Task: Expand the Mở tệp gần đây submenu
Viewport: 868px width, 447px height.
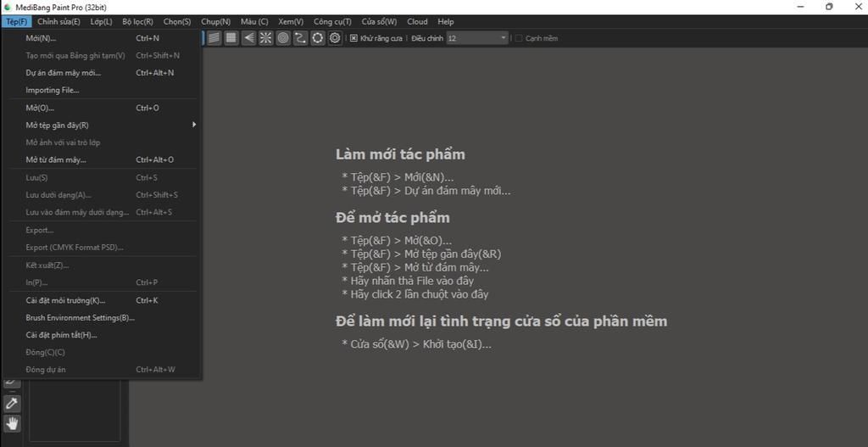Action: point(103,126)
